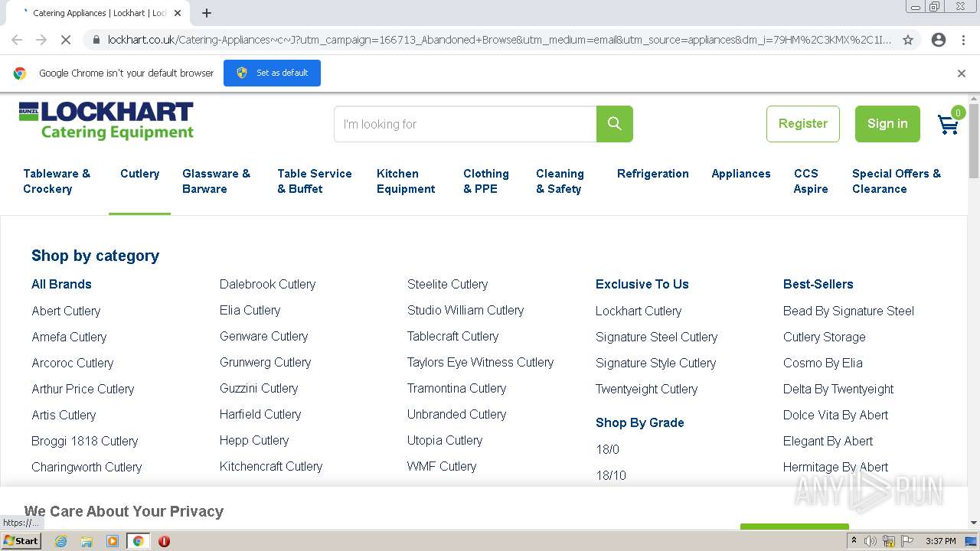980x551 pixels.
Task: Open Arthur Price Cutlery link
Action: point(83,389)
